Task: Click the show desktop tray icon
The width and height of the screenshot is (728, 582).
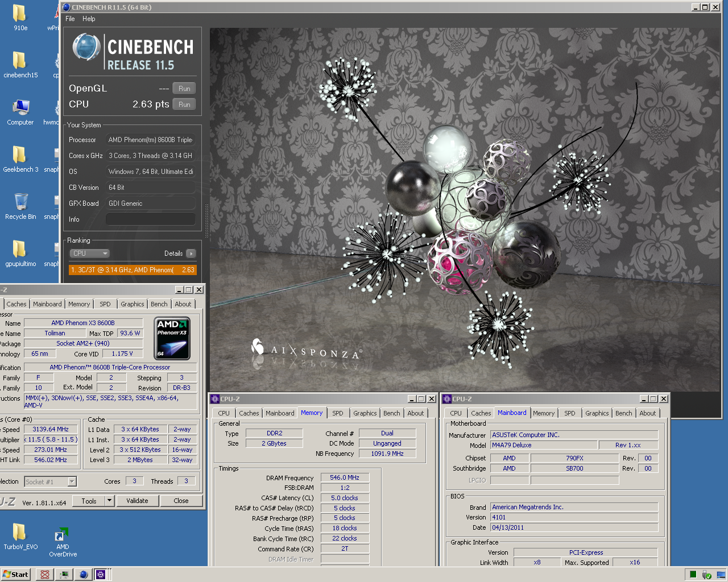Action: tap(721, 574)
